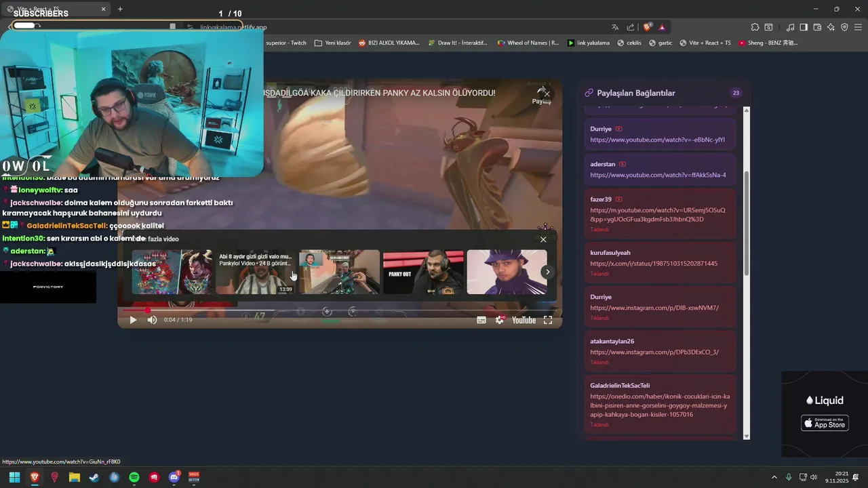The image size is (868, 488).
Task: Click the red video progress bar scrubber
Action: point(147,310)
